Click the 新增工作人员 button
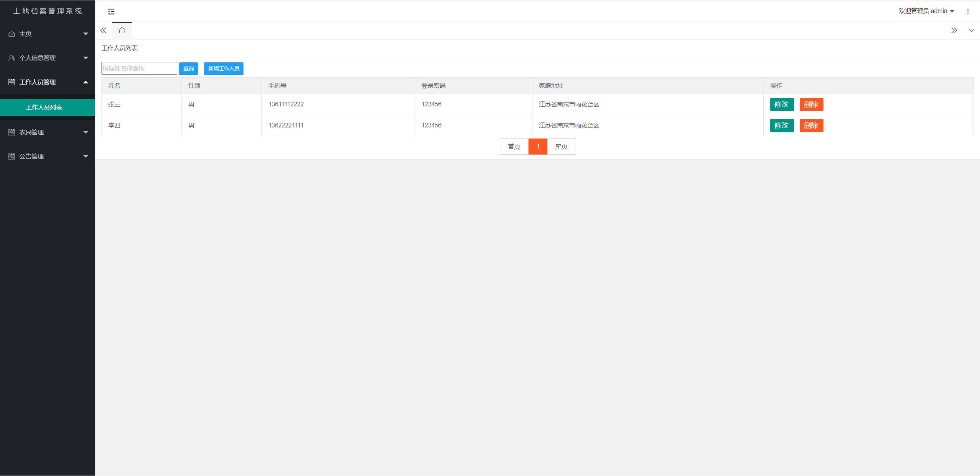 click(224, 69)
